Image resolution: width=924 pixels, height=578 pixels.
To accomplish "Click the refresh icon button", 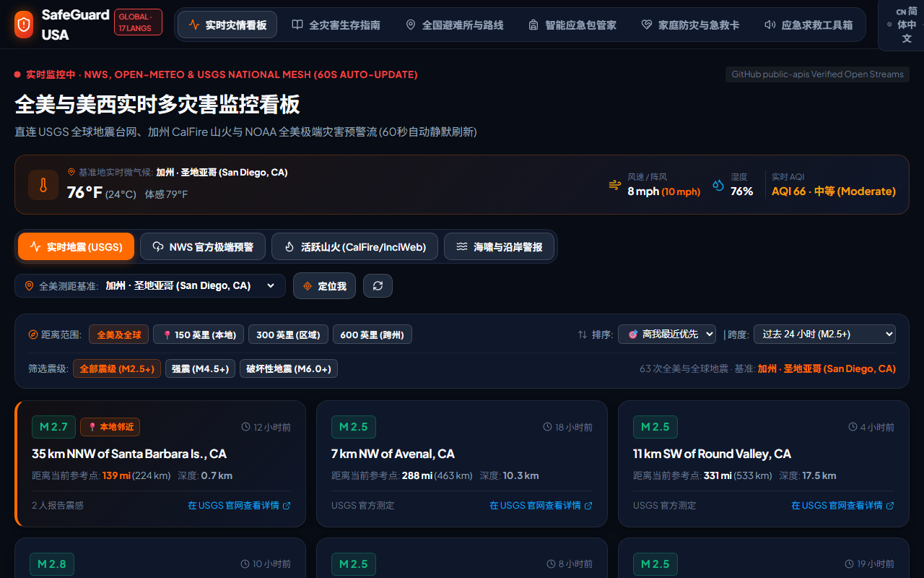I will pos(378,286).
